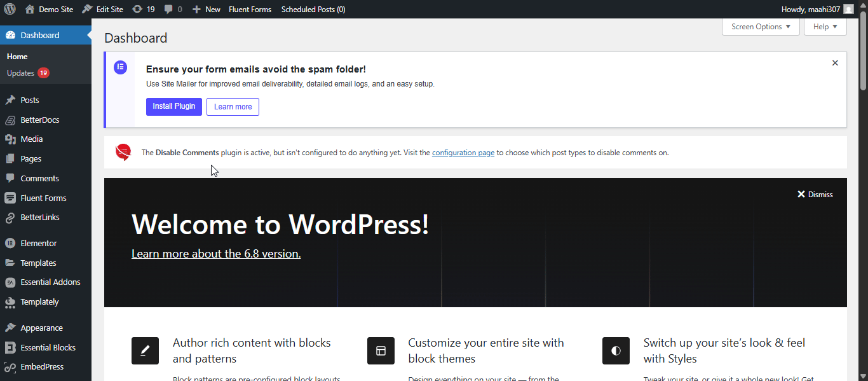Click the Fluent Forms sidebar icon
868x381 pixels.
coord(10,198)
